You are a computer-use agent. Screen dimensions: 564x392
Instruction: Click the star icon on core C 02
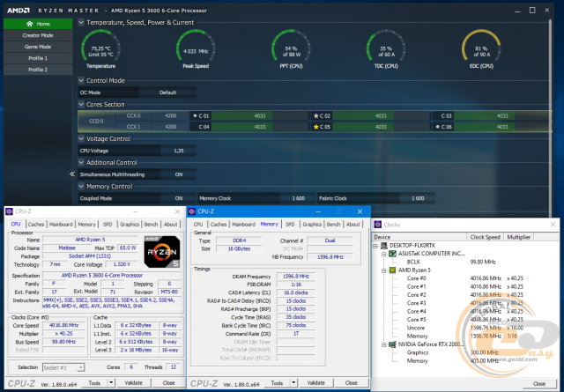(315, 115)
